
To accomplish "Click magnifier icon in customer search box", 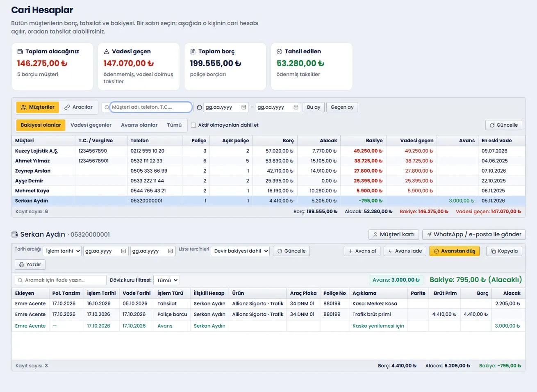I will (107, 107).
